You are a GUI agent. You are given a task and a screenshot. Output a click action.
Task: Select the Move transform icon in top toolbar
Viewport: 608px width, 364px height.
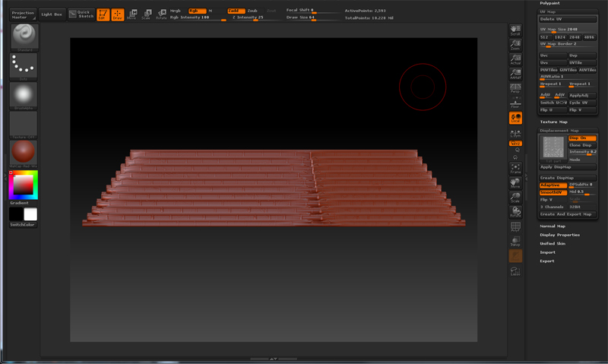click(131, 14)
